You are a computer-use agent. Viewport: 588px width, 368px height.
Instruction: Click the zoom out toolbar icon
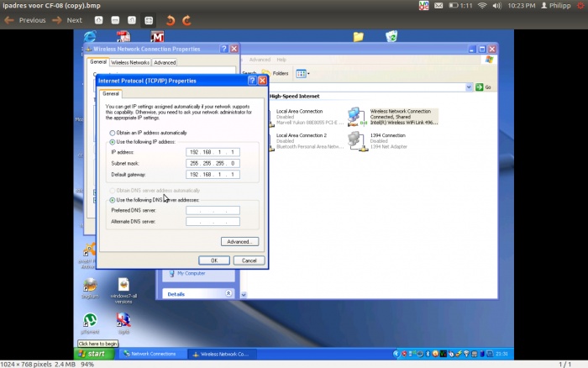pyautogui.click(x=115, y=20)
